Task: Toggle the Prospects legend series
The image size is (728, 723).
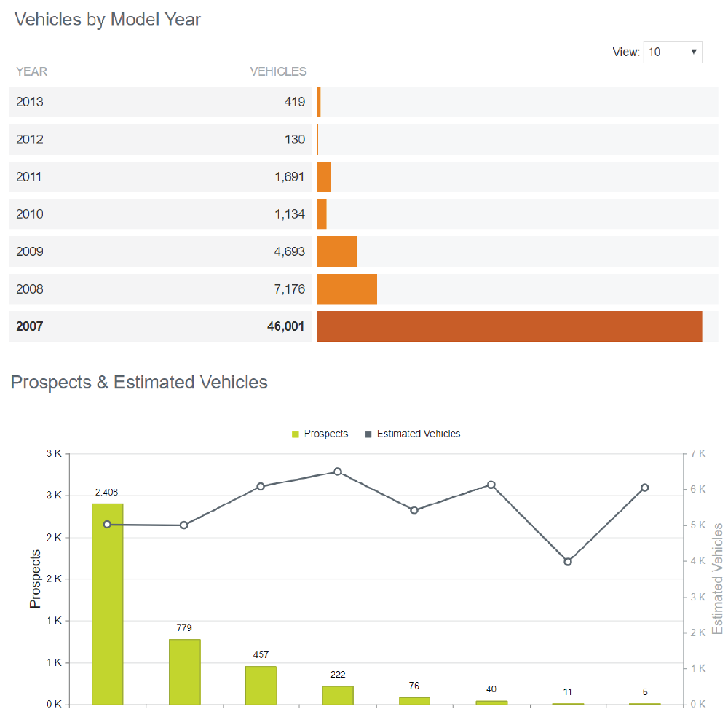Action: [x=326, y=434]
